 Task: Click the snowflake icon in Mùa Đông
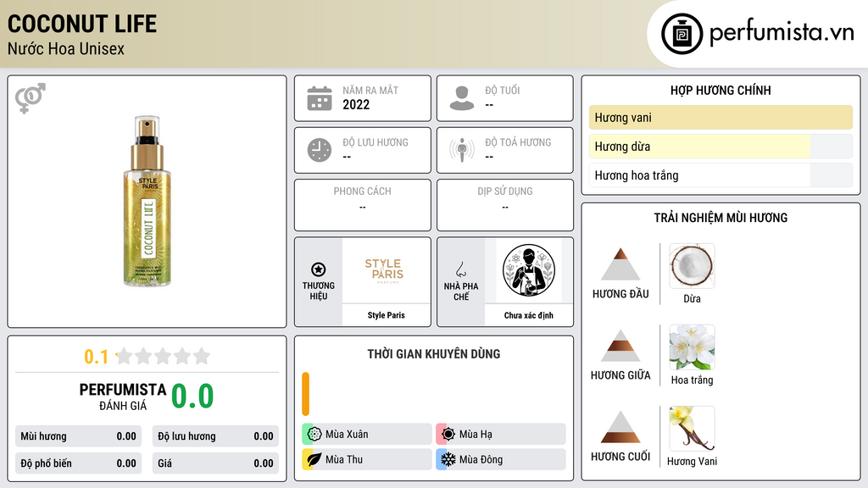coord(448,459)
